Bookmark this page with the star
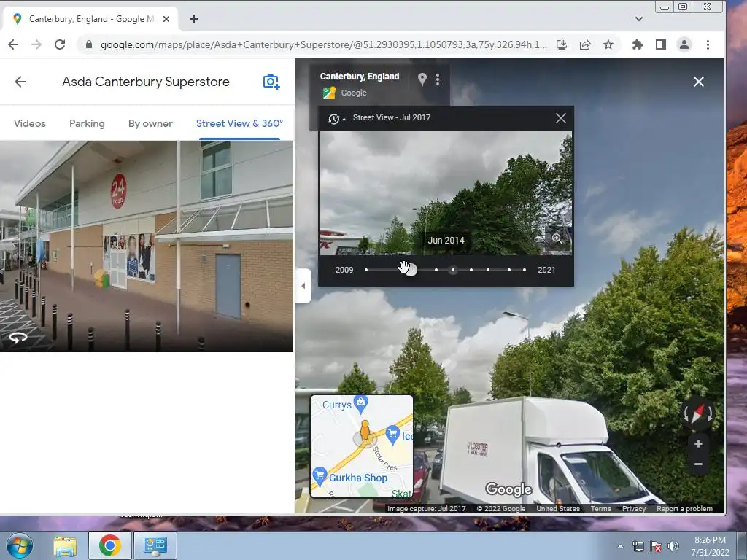747x560 pixels. [x=608, y=44]
